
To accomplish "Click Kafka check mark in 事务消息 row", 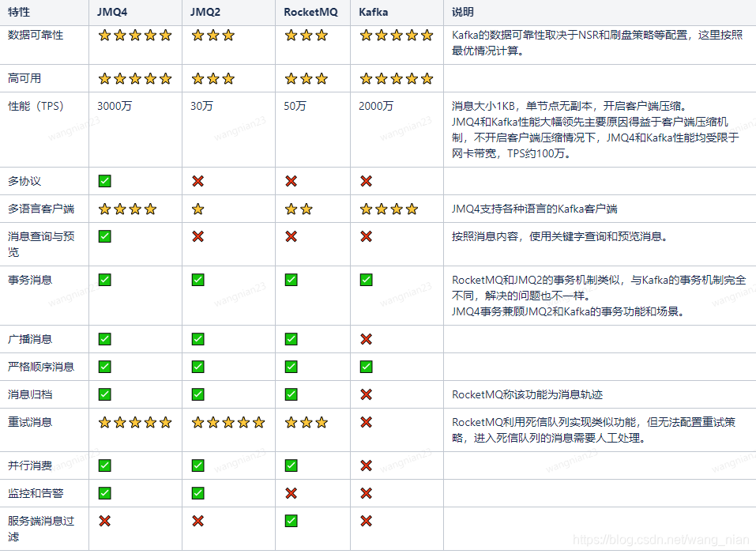I will click(366, 280).
